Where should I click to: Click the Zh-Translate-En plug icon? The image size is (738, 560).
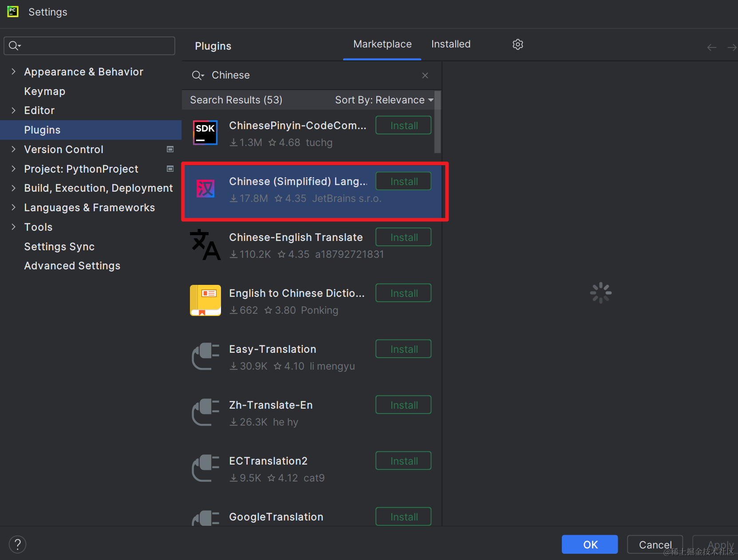(205, 412)
